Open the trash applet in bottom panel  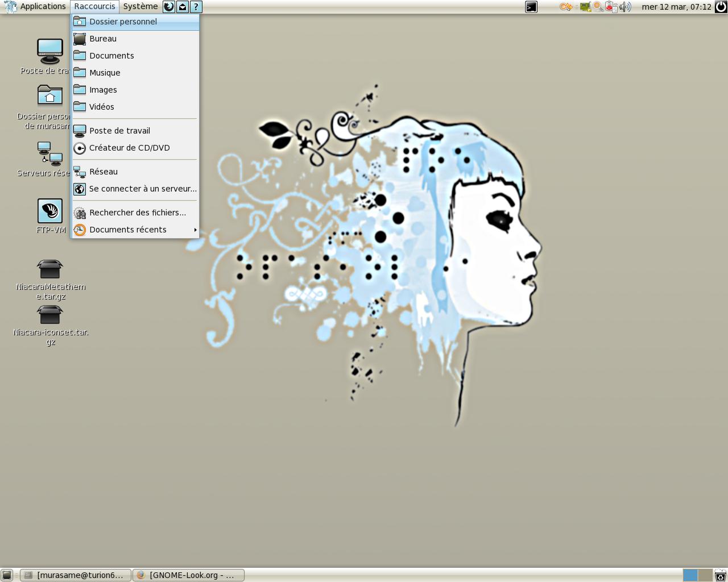coord(720,575)
